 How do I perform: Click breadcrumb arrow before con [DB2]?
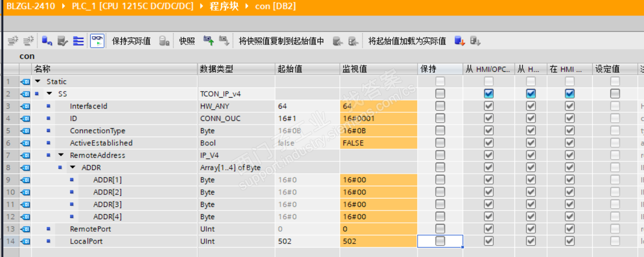coord(247,6)
